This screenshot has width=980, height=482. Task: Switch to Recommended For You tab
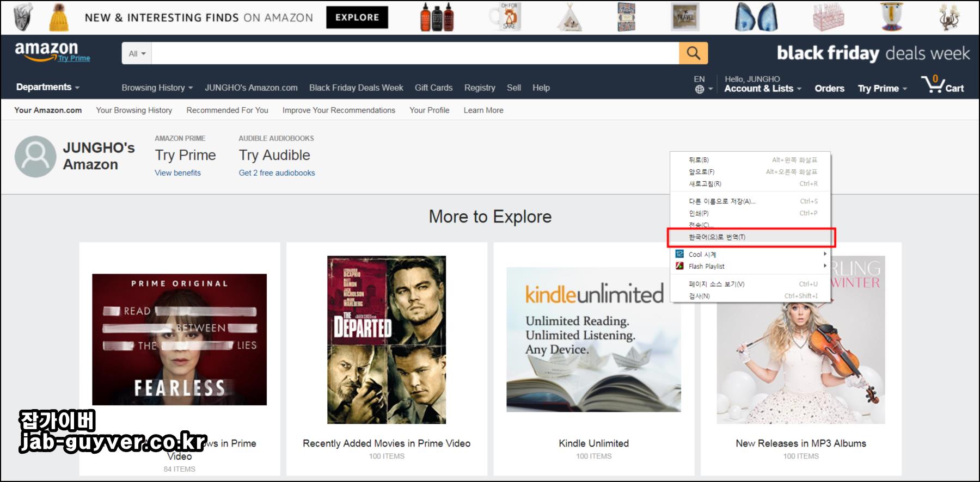coord(227,110)
